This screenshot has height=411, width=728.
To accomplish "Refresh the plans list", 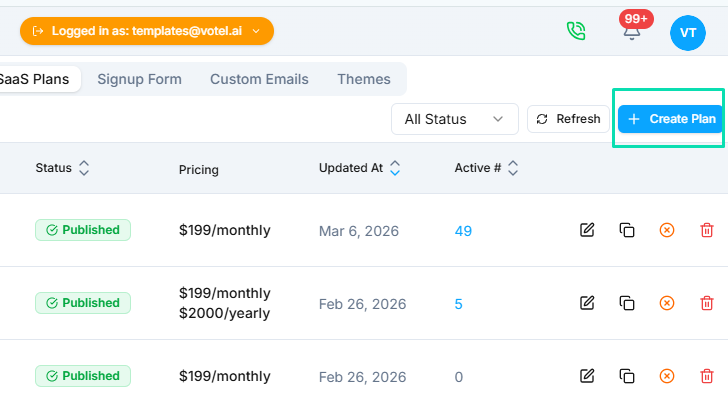I will 568,119.
